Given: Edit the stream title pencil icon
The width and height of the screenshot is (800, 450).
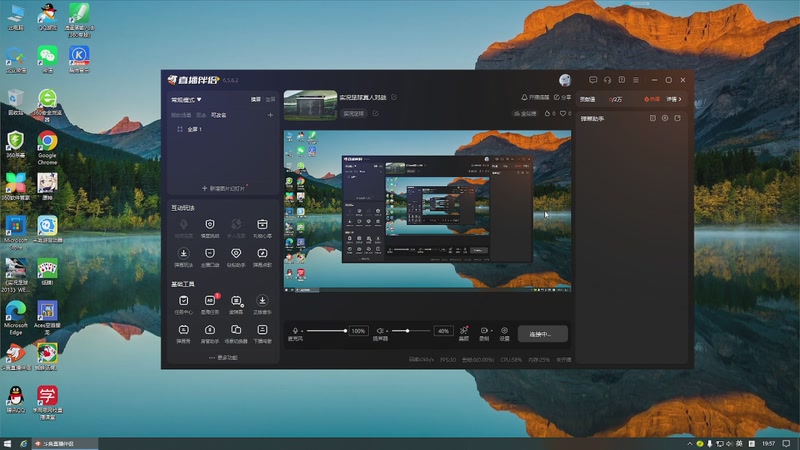Looking at the screenshot, I should (x=394, y=97).
